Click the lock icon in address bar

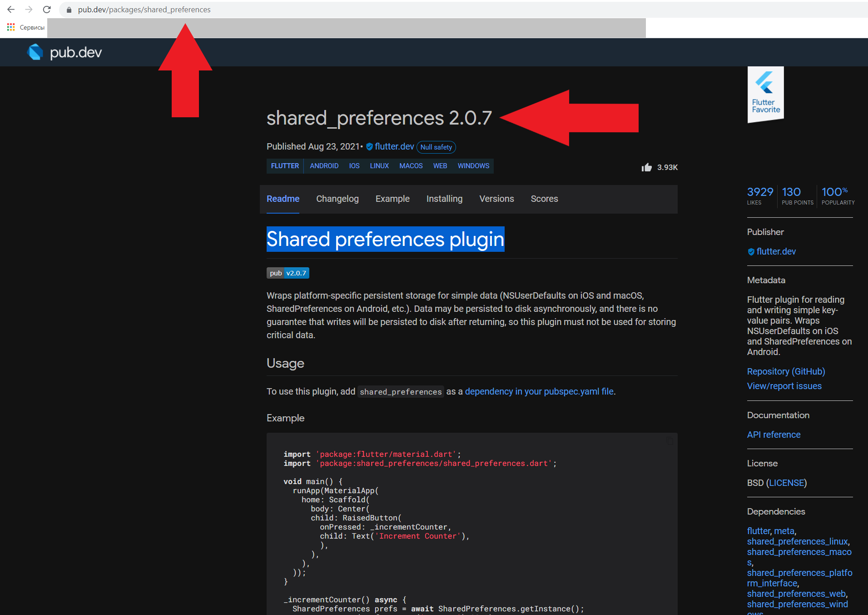coord(69,10)
